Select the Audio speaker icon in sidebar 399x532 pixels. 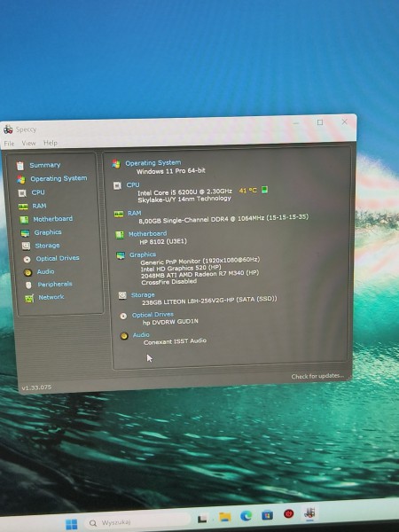pyautogui.click(x=27, y=272)
